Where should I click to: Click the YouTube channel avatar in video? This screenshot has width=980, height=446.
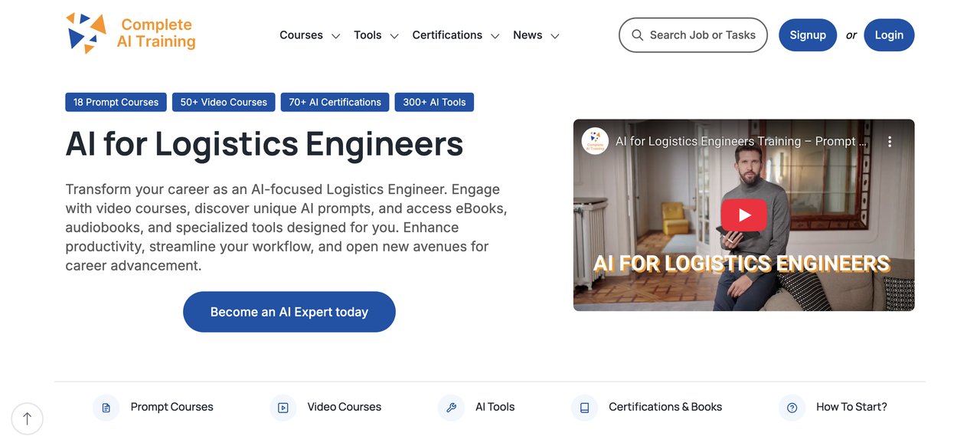click(595, 141)
